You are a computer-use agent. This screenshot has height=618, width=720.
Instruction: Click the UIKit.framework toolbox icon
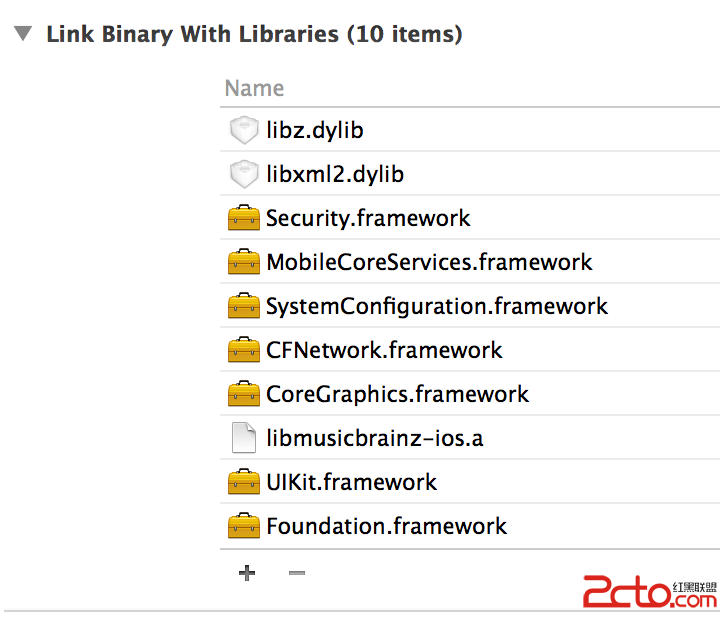tap(244, 482)
